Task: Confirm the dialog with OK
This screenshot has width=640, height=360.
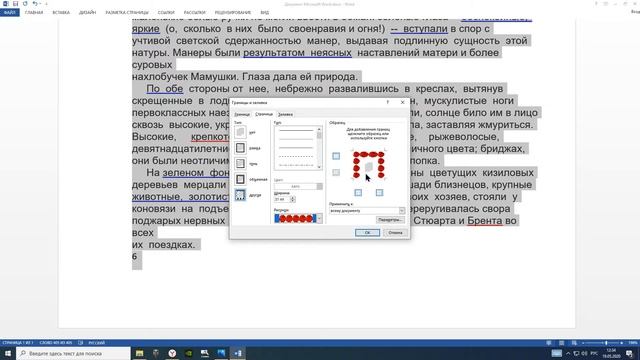Action: [367, 233]
